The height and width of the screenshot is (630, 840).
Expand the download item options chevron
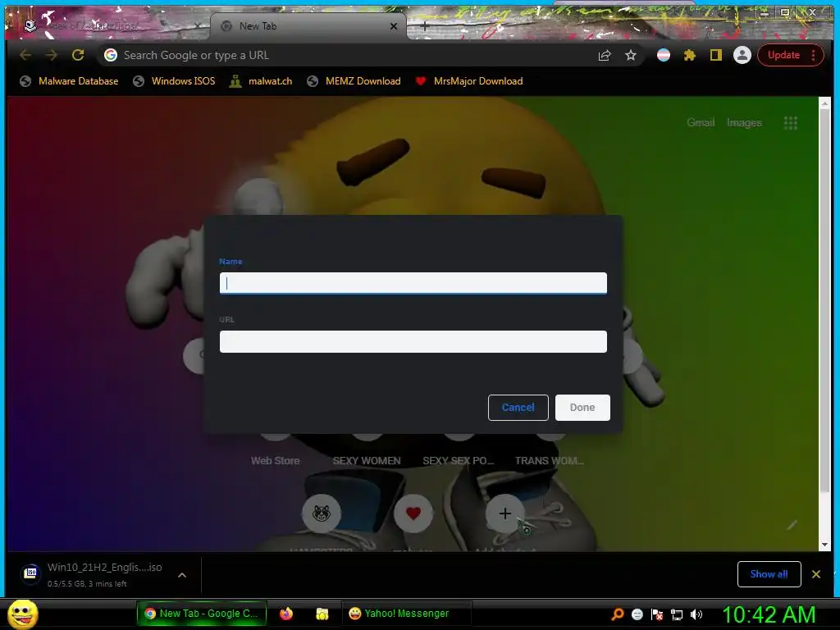click(182, 575)
